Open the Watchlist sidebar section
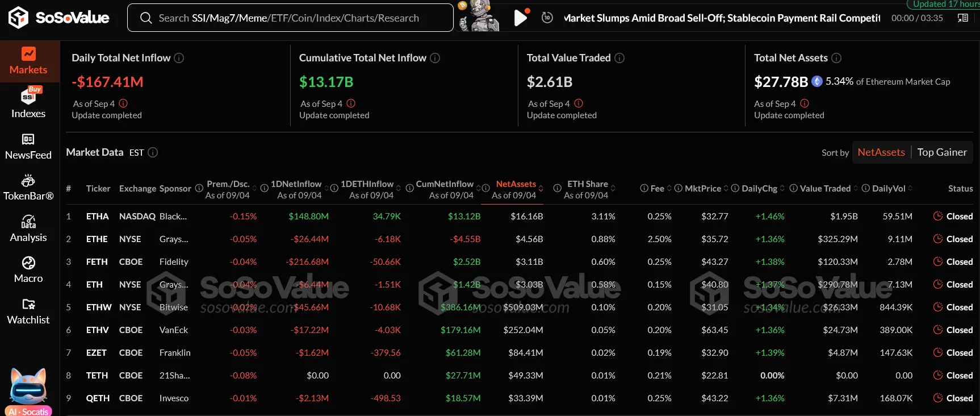Image resolution: width=980 pixels, height=416 pixels. click(x=28, y=311)
